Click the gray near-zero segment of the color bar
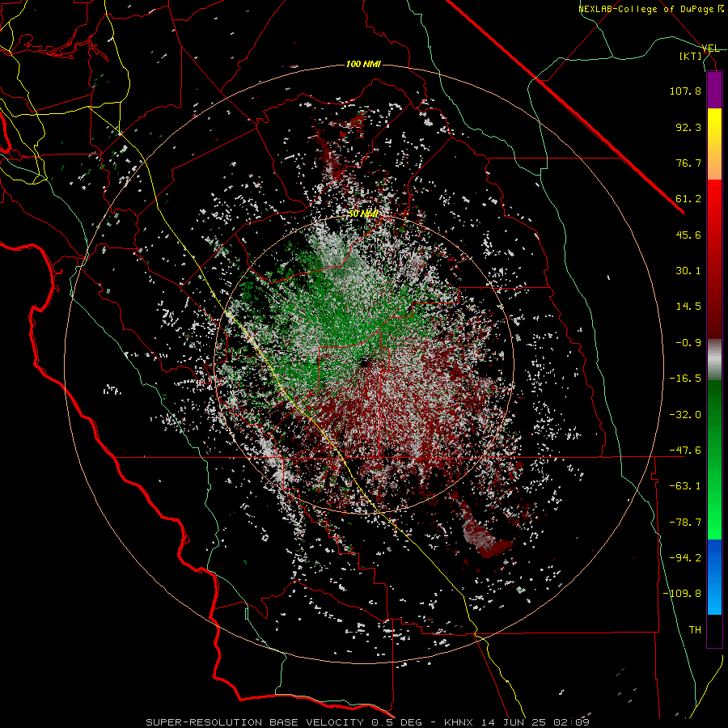 [714, 360]
